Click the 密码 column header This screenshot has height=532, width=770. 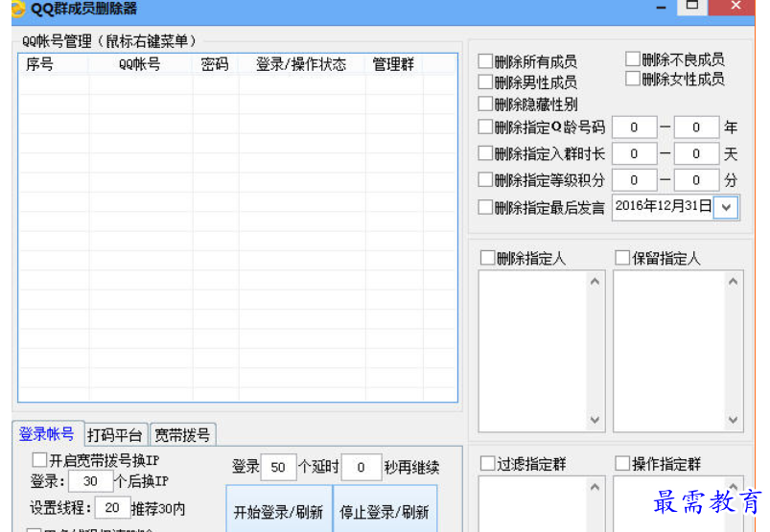[x=216, y=64]
